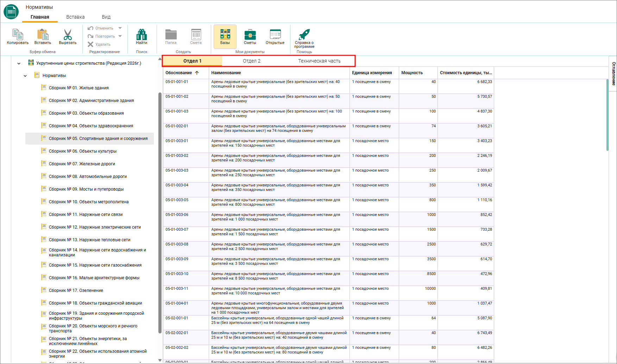Open the Техническая часть tab
This screenshot has width=617, height=364.
point(319,61)
